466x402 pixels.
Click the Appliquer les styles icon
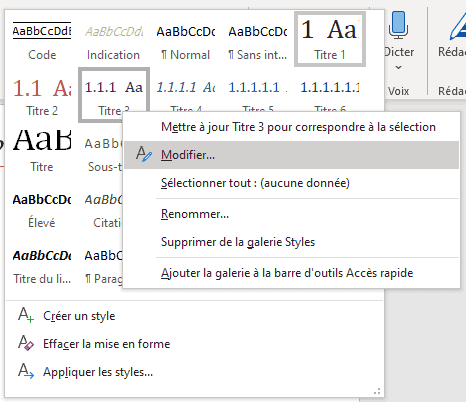coord(26,371)
